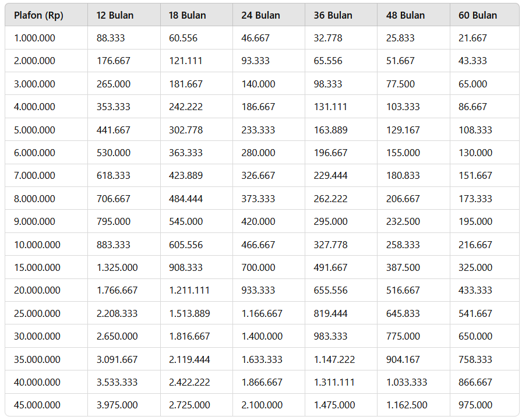Select the 5.000.000 plafon row
Viewport: 522px width, 420px height.
point(262,130)
